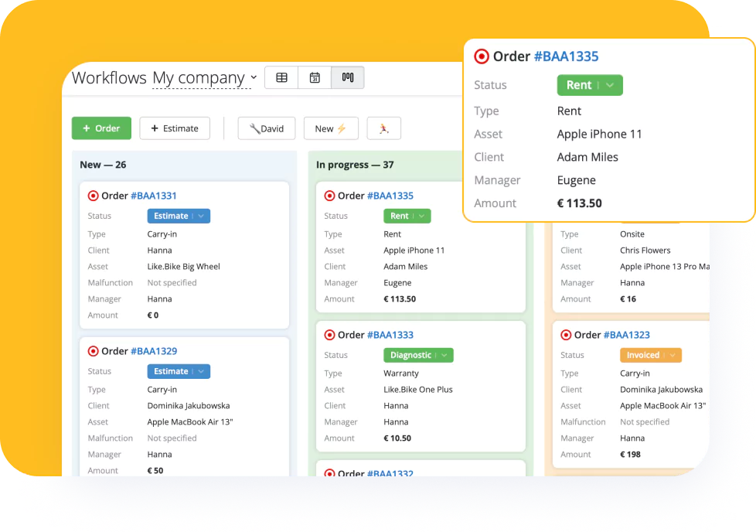
Task: Open My company dropdown
Action: (x=204, y=78)
